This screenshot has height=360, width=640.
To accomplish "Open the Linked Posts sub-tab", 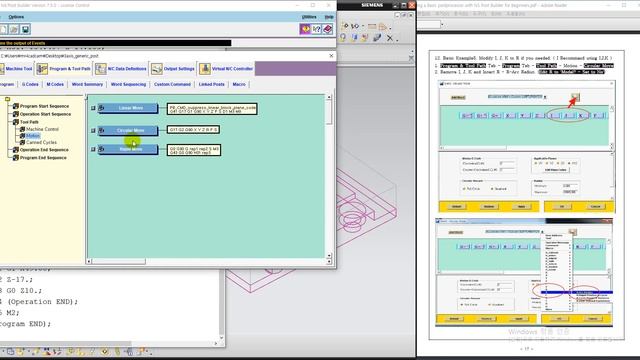I will click(x=211, y=84).
